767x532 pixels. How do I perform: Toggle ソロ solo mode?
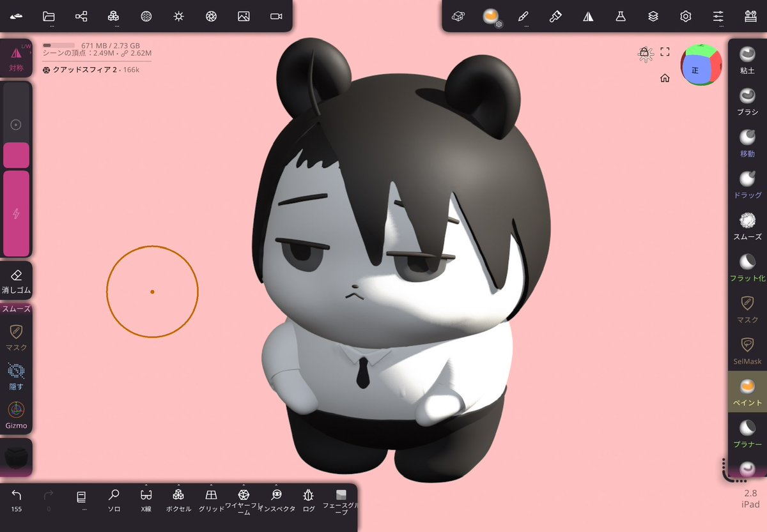pyautogui.click(x=114, y=500)
